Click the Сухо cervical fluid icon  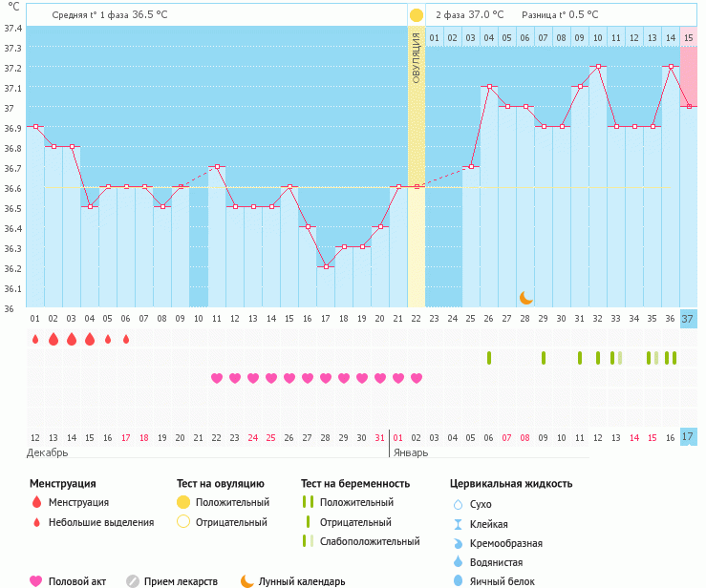click(457, 504)
